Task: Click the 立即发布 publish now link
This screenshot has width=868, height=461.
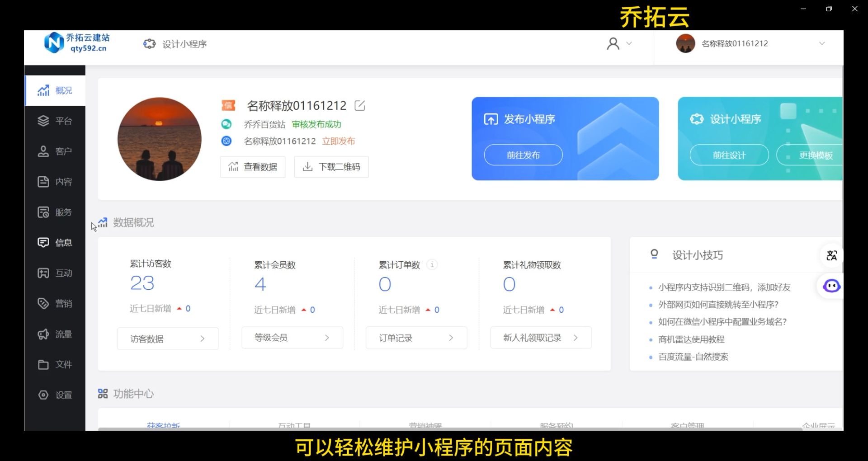Action: click(339, 141)
